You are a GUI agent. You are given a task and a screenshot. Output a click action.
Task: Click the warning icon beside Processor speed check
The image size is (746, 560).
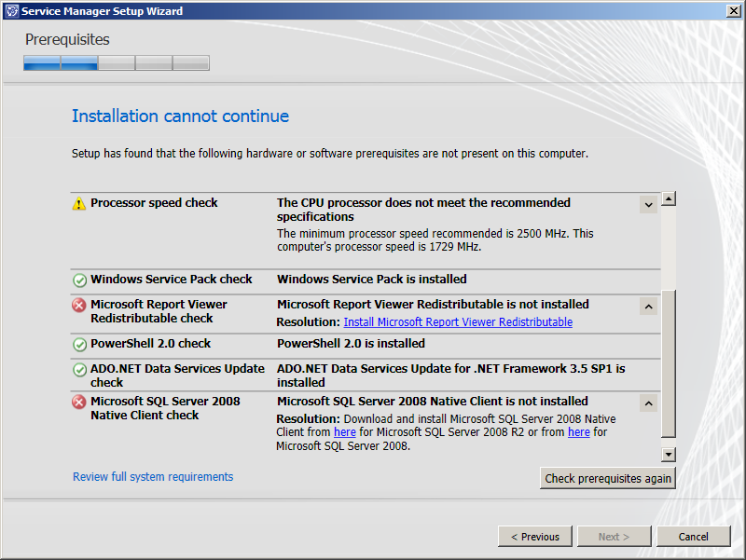79,203
